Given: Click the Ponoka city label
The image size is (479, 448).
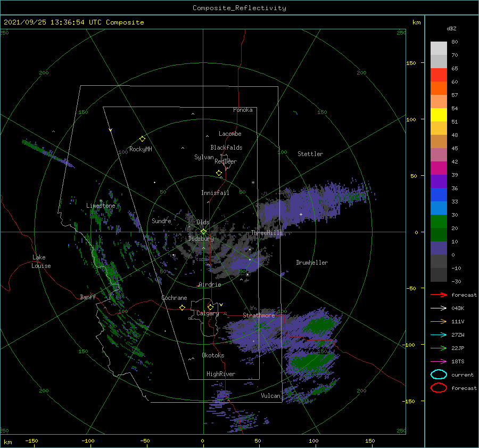Looking at the screenshot, I should [x=243, y=110].
